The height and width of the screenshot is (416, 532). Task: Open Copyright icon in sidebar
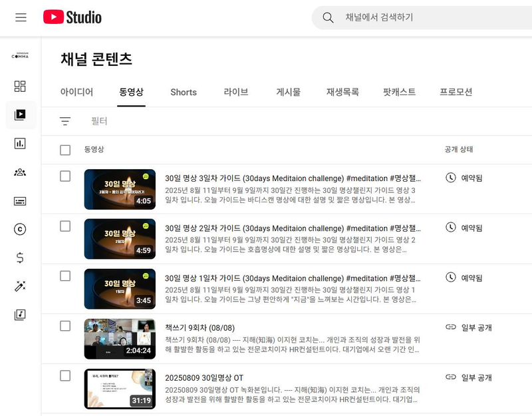(20, 229)
